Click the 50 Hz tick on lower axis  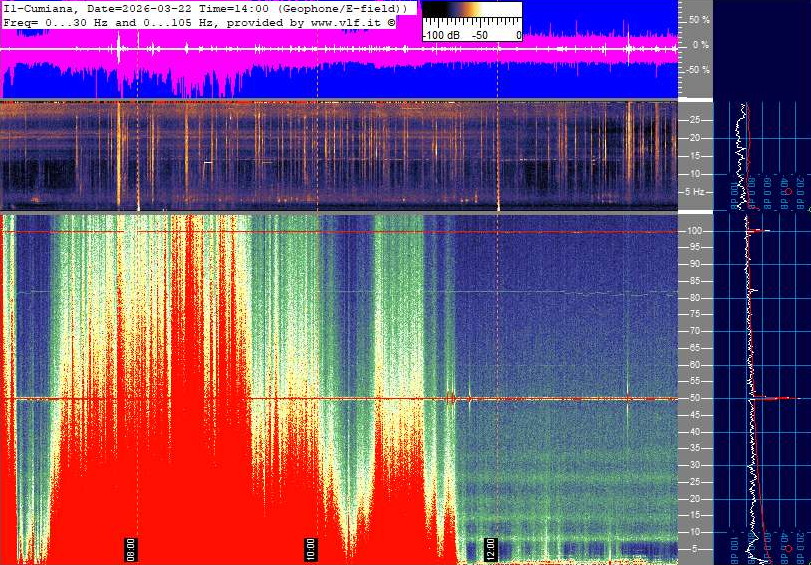[697, 398]
